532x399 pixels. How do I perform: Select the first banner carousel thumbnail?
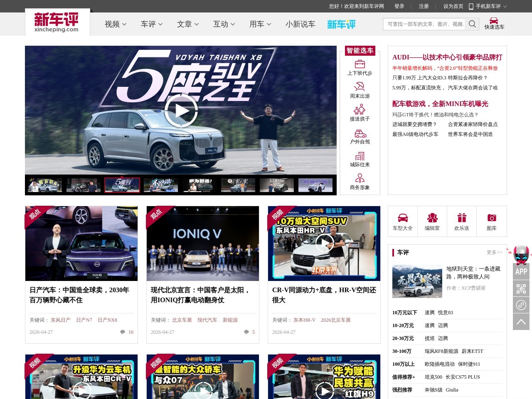[x=45, y=185]
